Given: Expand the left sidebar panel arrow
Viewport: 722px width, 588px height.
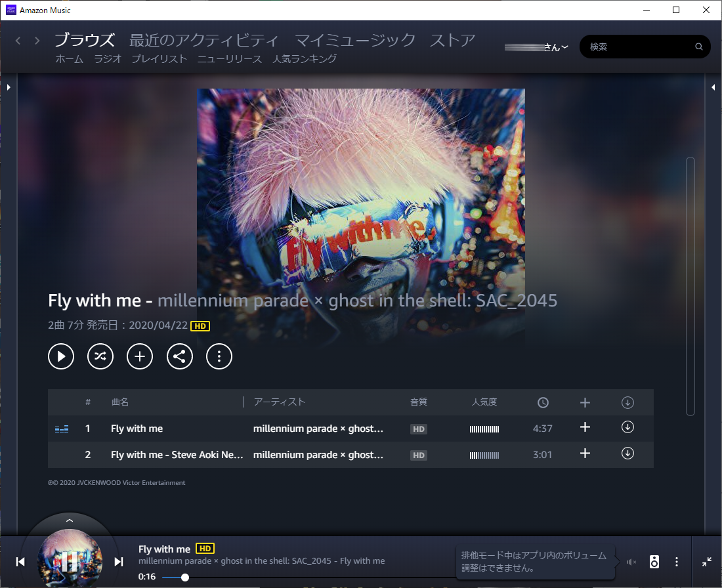Looking at the screenshot, I should pyautogui.click(x=9, y=87).
